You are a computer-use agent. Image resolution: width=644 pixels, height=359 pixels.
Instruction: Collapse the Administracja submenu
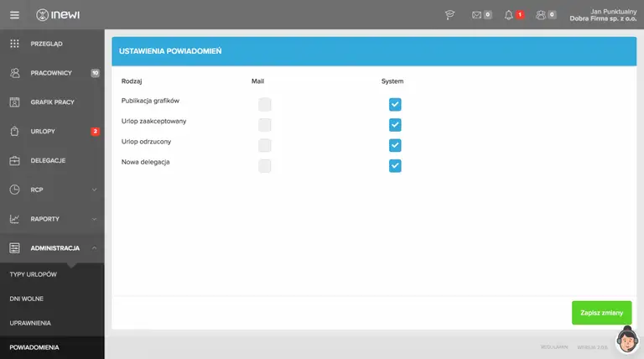click(x=95, y=248)
